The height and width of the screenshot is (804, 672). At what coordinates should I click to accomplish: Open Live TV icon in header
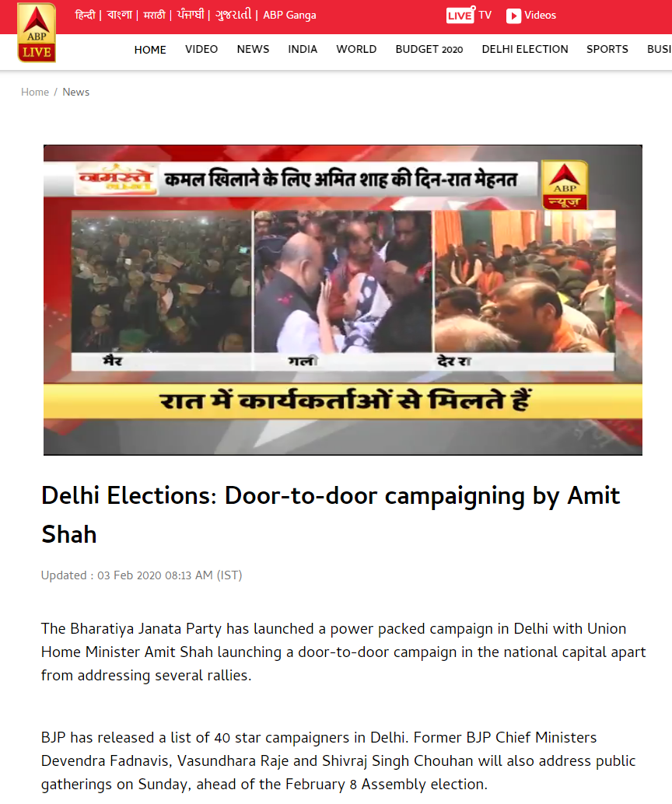460,16
